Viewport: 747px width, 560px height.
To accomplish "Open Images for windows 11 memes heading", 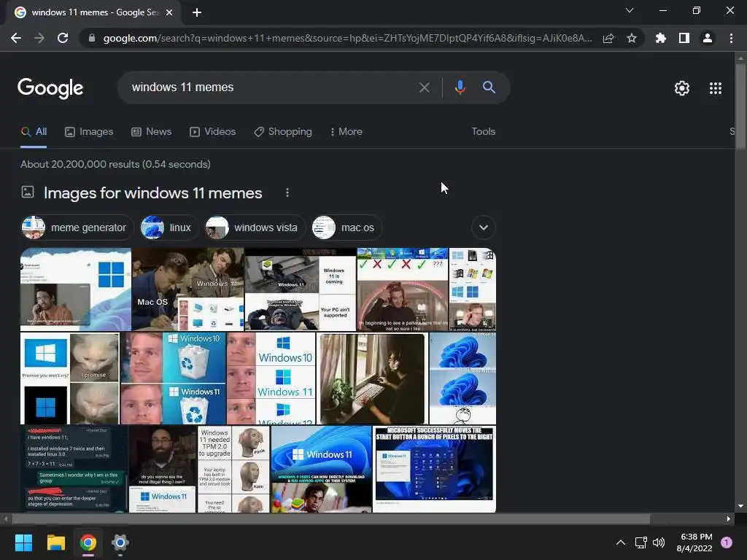I will click(x=153, y=192).
